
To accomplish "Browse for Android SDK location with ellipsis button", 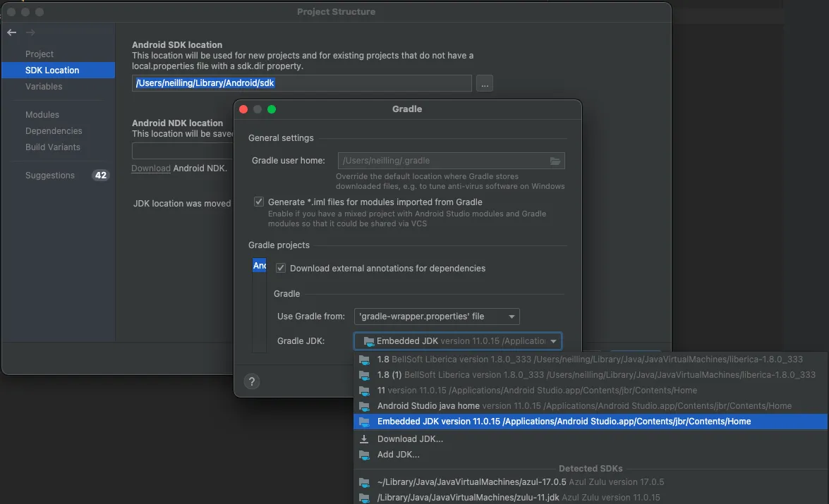I will 484,83.
